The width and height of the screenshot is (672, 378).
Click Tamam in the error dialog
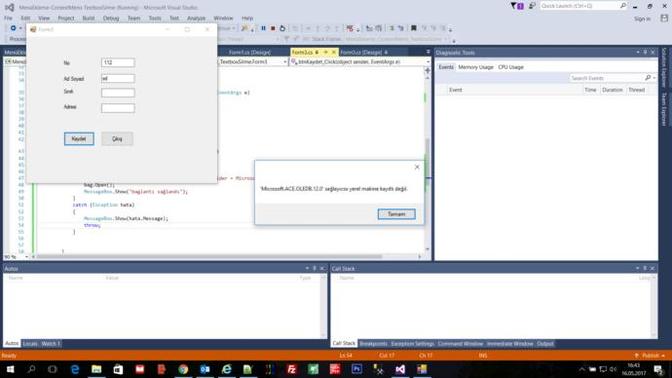click(x=396, y=214)
